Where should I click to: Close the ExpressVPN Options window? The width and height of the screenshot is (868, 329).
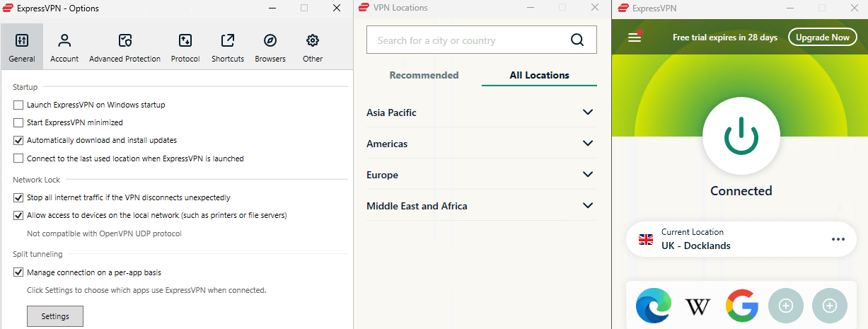coord(337,8)
